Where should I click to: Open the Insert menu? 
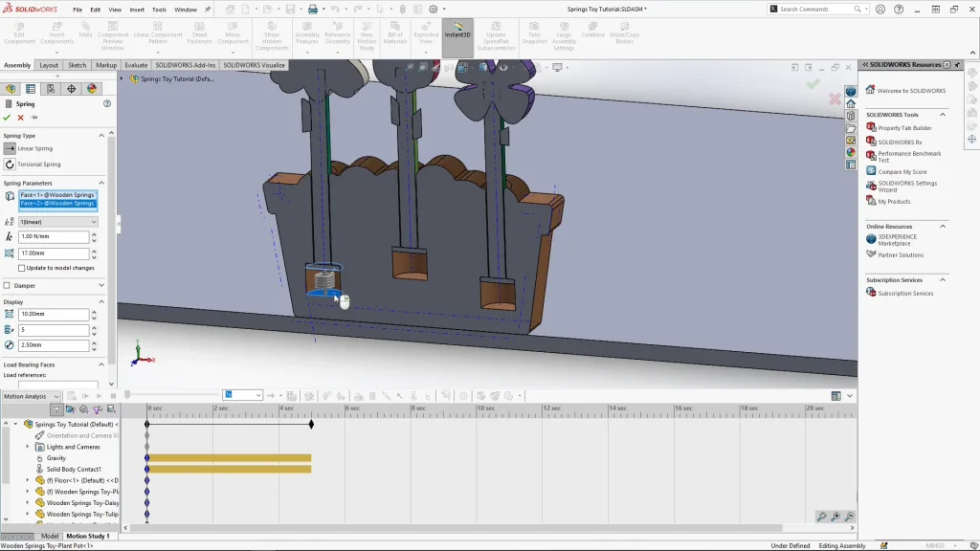(x=137, y=10)
